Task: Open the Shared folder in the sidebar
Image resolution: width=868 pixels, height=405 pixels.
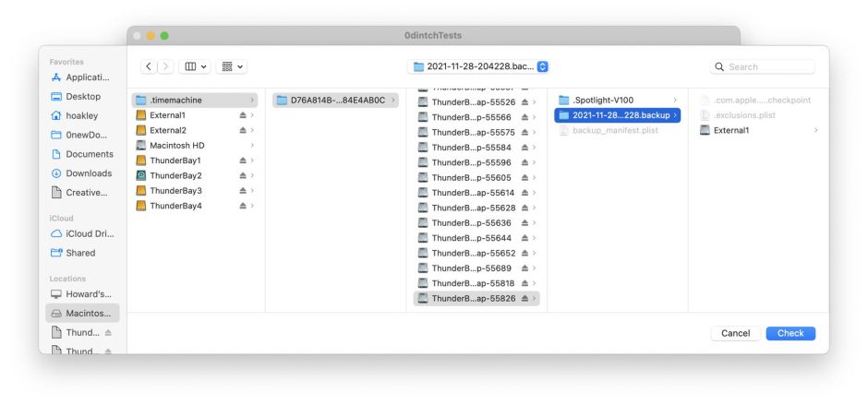Action: 80,253
